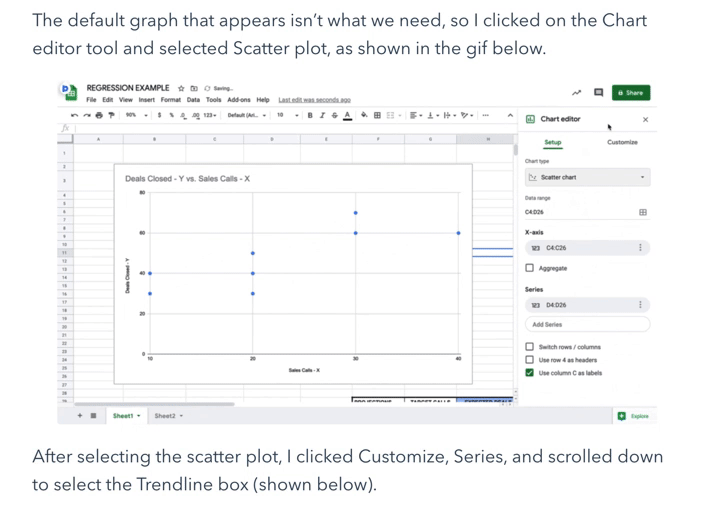The width and height of the screenshot is (708, 512).
Task: Open the fill color bucket
Action: 364,115
